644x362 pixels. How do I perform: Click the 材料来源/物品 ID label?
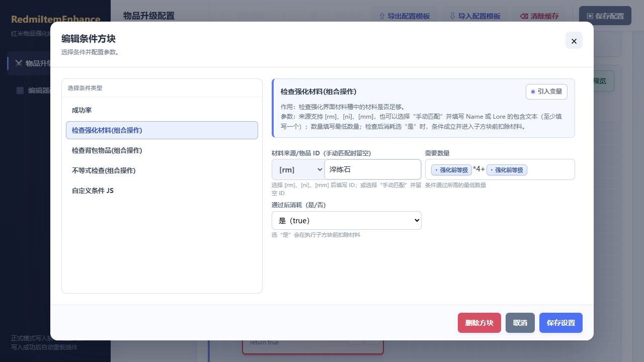(x=321, y=153)
